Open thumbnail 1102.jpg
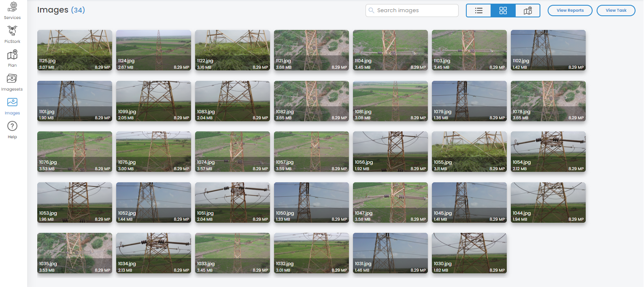This screenshot has width=644, height=287. pos(548,50)
